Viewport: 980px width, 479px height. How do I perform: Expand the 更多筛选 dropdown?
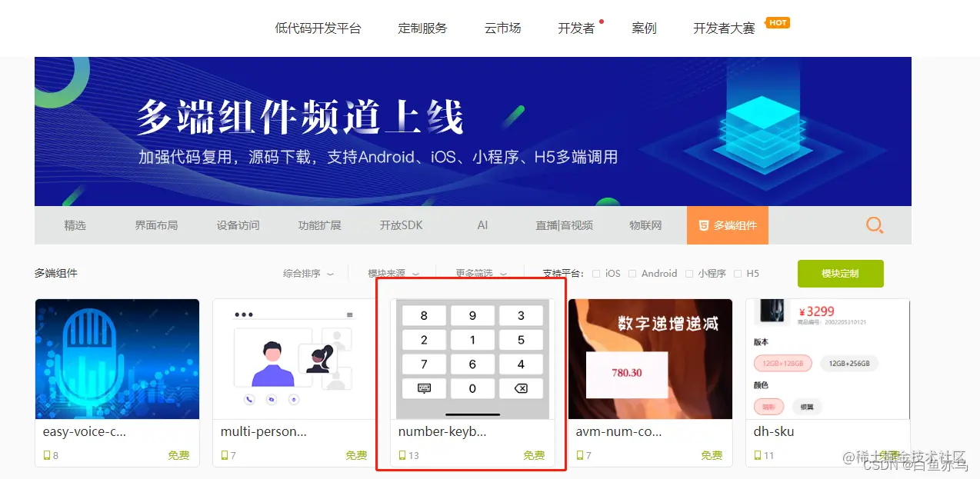pos(482,273)
